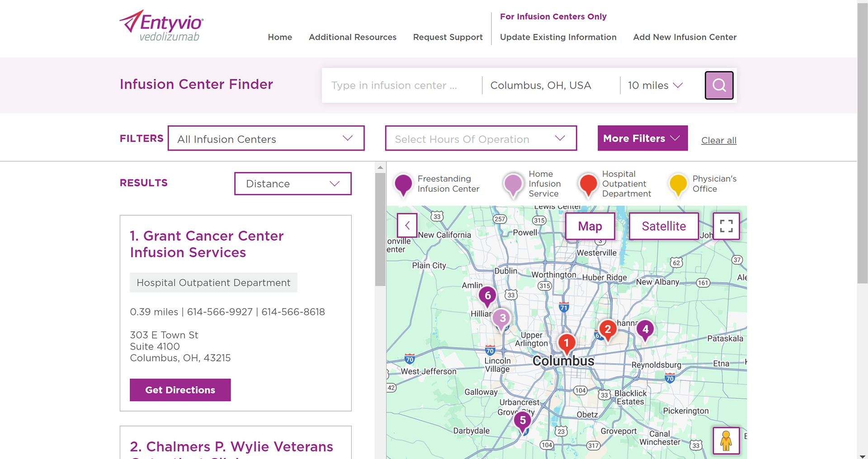Click the Westerville label on the map

click(x=596, y=253)
